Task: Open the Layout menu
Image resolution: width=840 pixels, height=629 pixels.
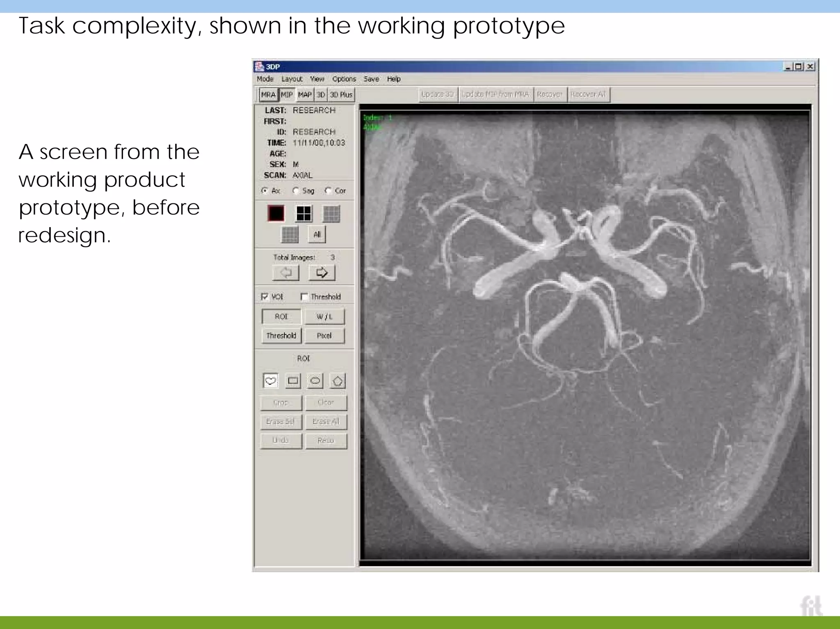Action: point(292,79)
